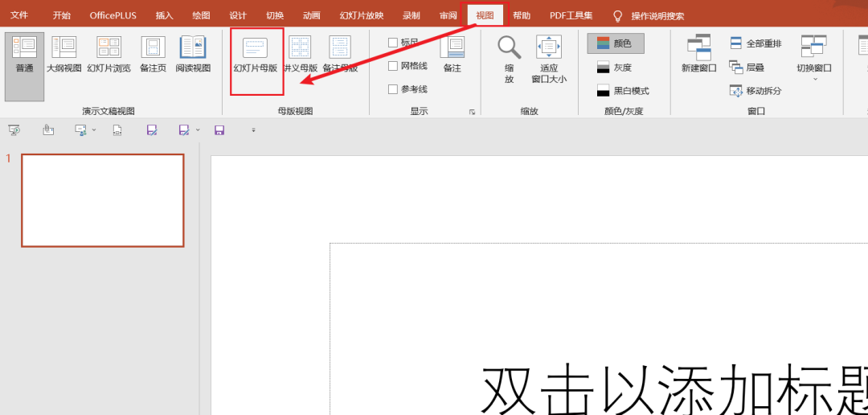The height and width of the screenshot is (415, 868).
Task: Open Slide Sorter view (幻灯片浏览)
Action: [x=109, y=55]
